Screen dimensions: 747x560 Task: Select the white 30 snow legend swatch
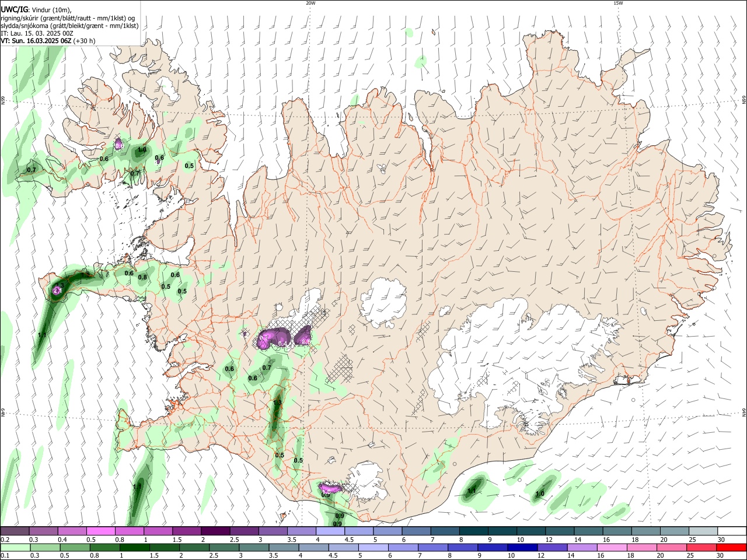pos(731,531)
